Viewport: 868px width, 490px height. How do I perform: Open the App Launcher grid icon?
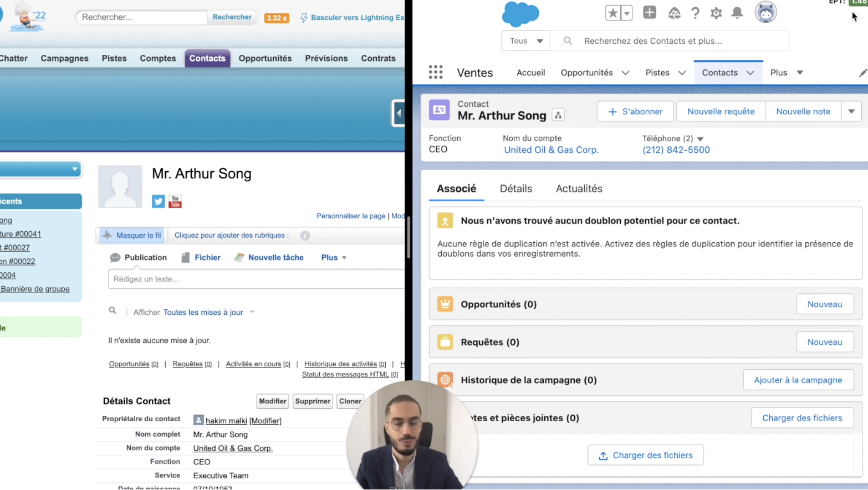click(436, 72)
